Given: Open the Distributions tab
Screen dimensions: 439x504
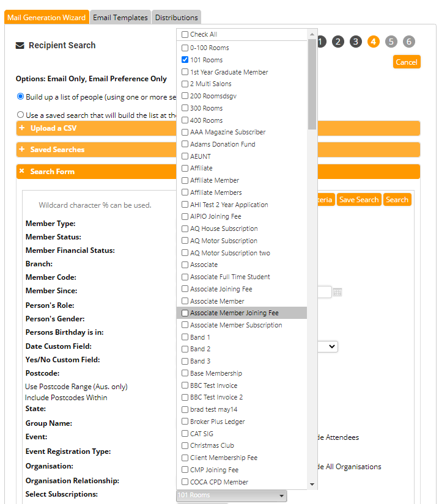Looking at the screenshot, I should point(176,18).
